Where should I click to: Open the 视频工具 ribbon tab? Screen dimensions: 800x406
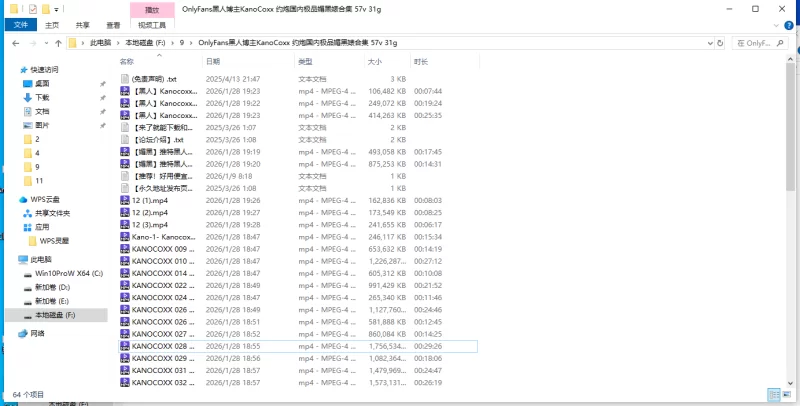[153, 24]
